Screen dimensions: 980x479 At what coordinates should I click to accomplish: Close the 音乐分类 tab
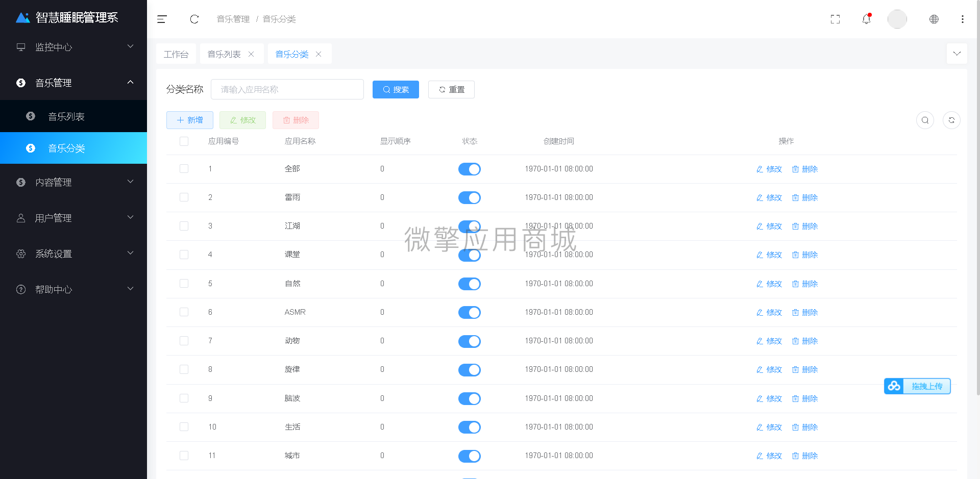pos(318,54)
